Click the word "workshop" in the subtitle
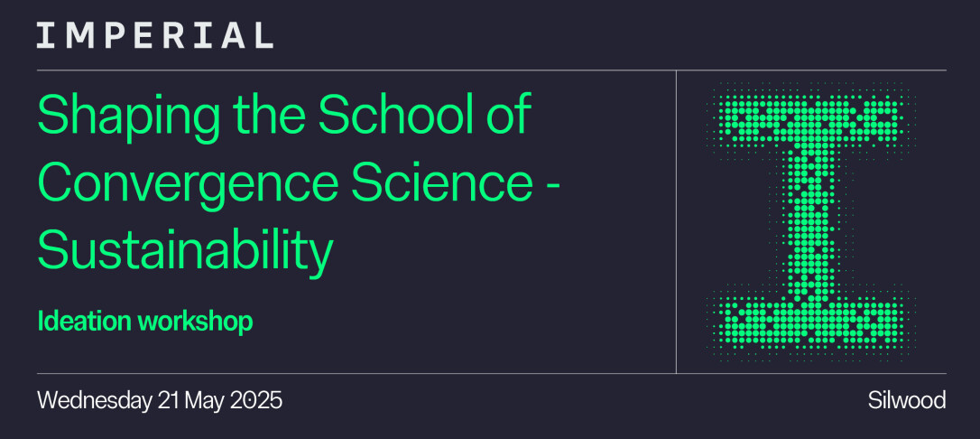This screenshot has width=980, height=439. pyautogui.click(x=195, y=322)
